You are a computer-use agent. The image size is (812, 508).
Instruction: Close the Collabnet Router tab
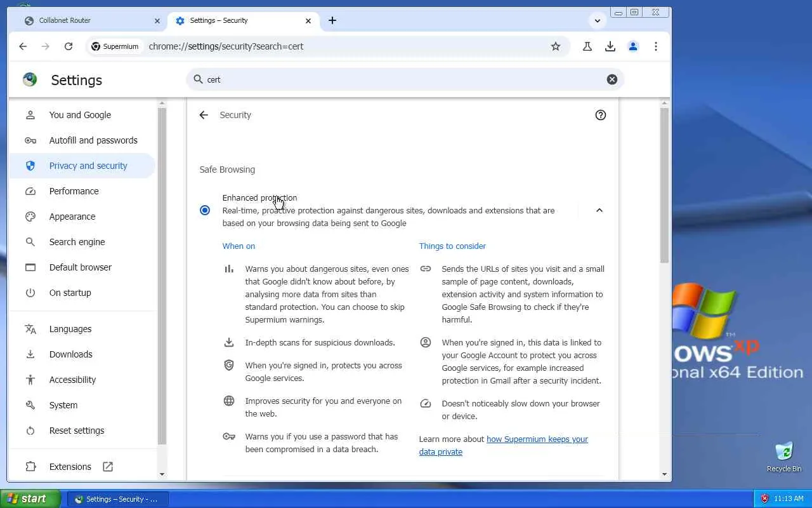tap(157, 21)
